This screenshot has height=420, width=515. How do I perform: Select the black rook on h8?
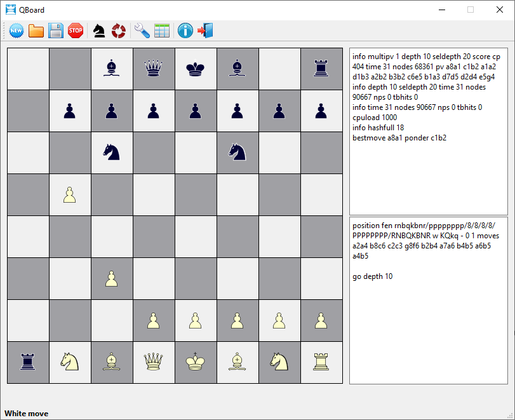pyautogui.click(x=321, y=69)
